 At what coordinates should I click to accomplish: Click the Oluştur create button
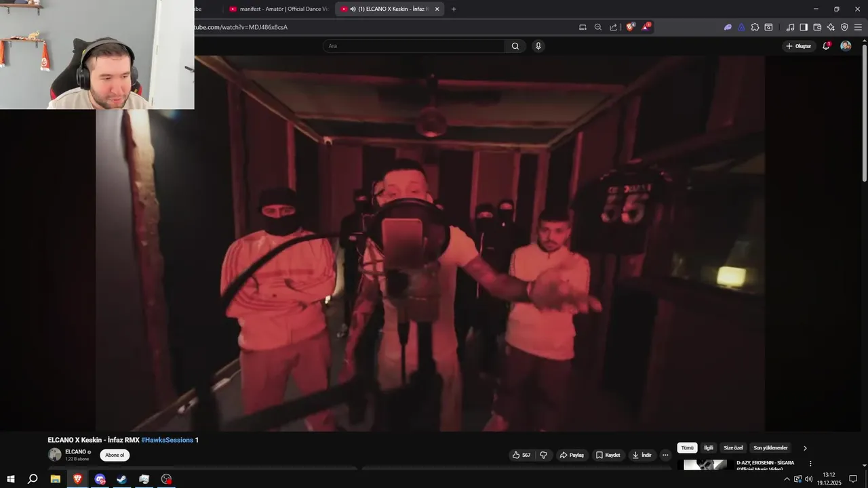(x=799, y=46)
